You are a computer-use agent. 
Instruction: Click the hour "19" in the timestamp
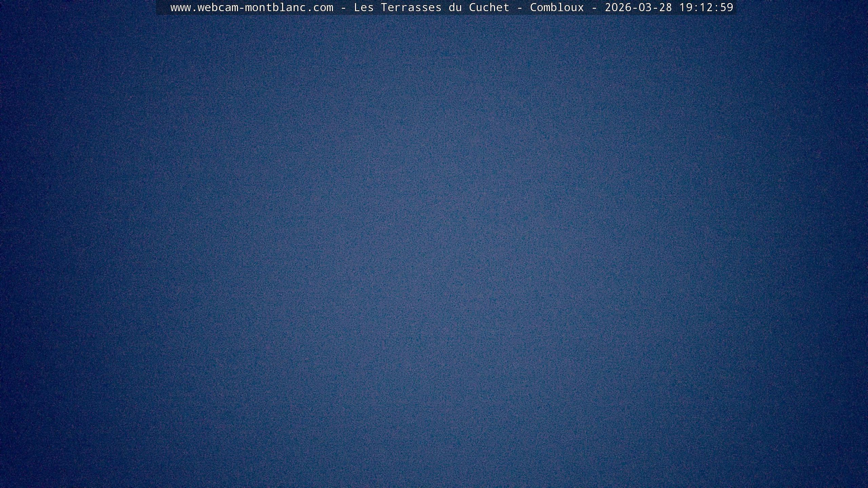pos(686,7)
